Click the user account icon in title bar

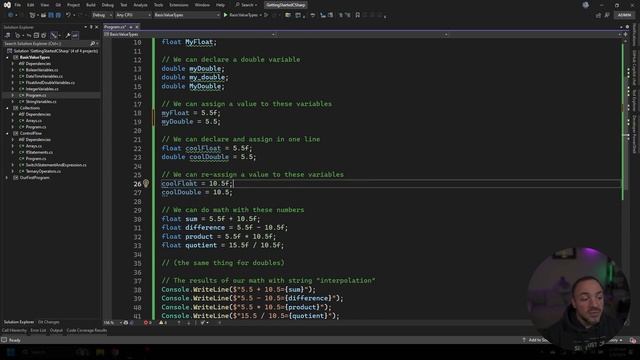point(586,5)
